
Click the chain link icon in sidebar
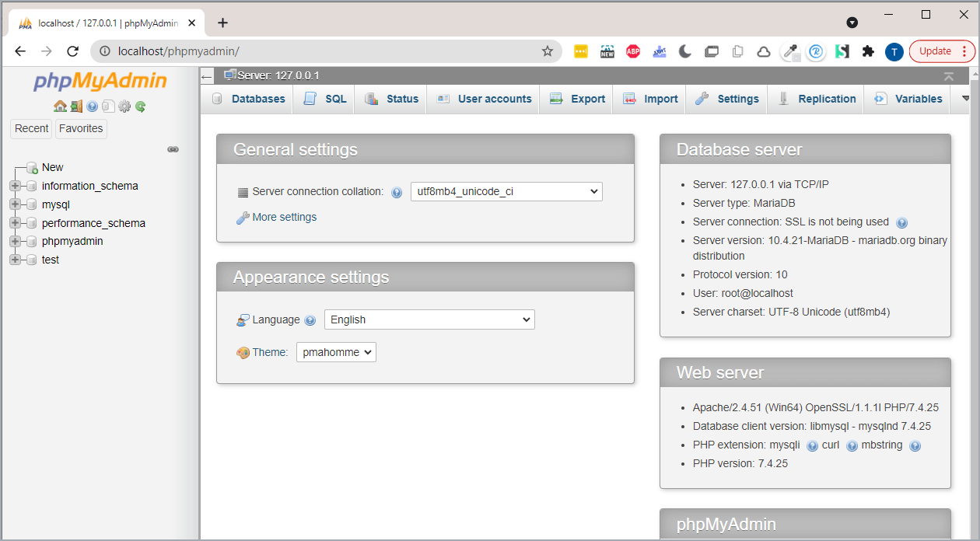click(x=173, y=149)
